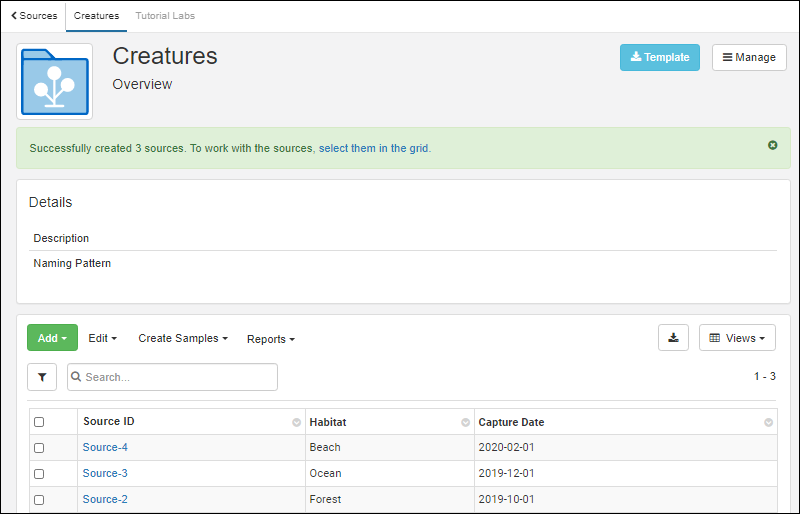Viewport: 800px width, 514px height.
Task: Go back to Sources
Action: (34, 16)
